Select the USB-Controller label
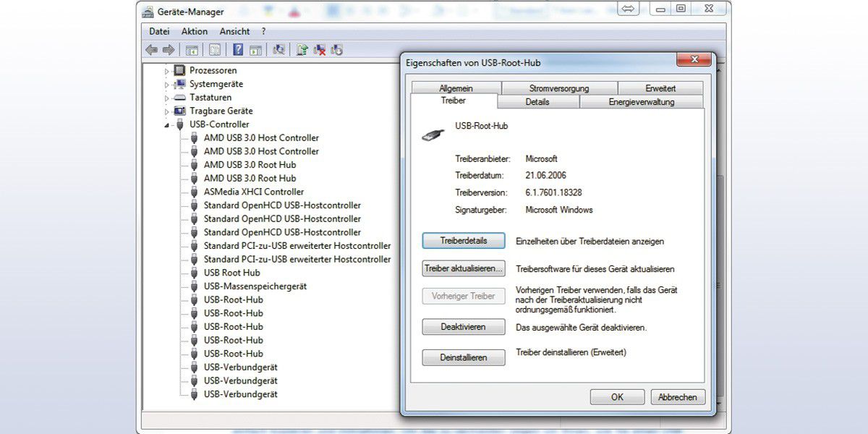 click(x=219, y=124)
